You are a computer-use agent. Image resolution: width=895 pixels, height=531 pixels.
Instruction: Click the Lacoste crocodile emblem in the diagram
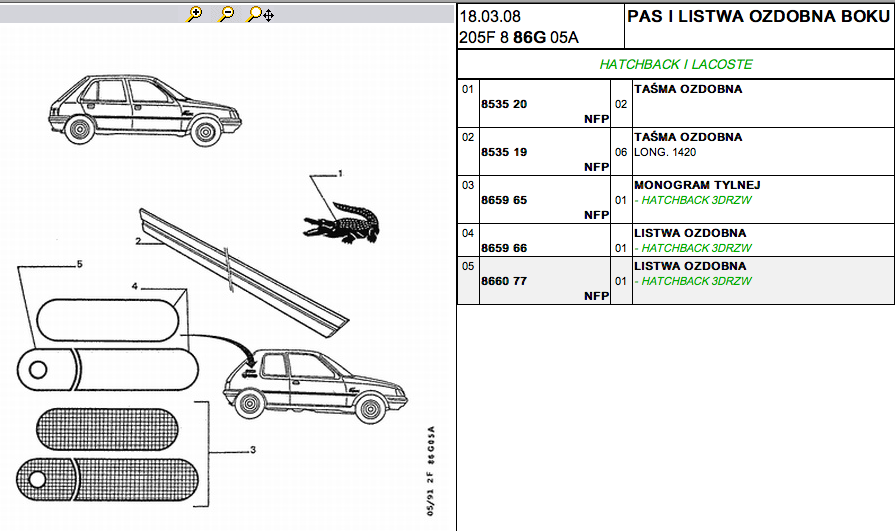[343, 223]
